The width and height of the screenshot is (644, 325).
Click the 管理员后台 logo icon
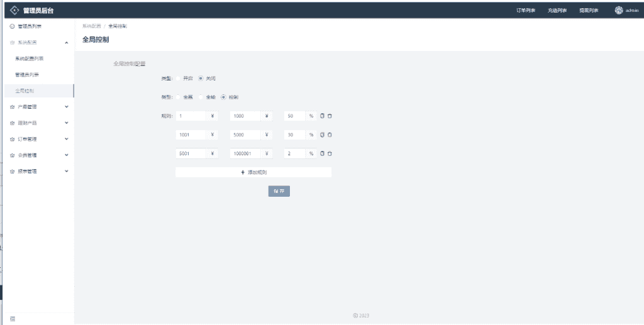coord(14,10)
